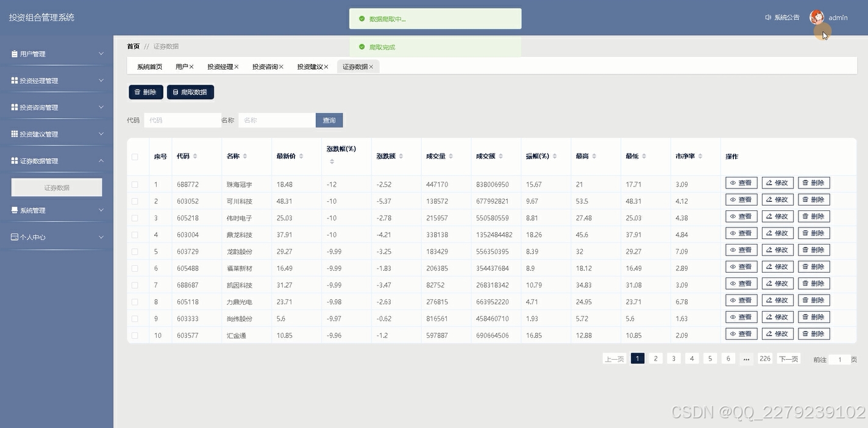Switch to the 系统首页 tab
Image resolution: width=868 pixels, height=428 pixels.
coord(148,66)
